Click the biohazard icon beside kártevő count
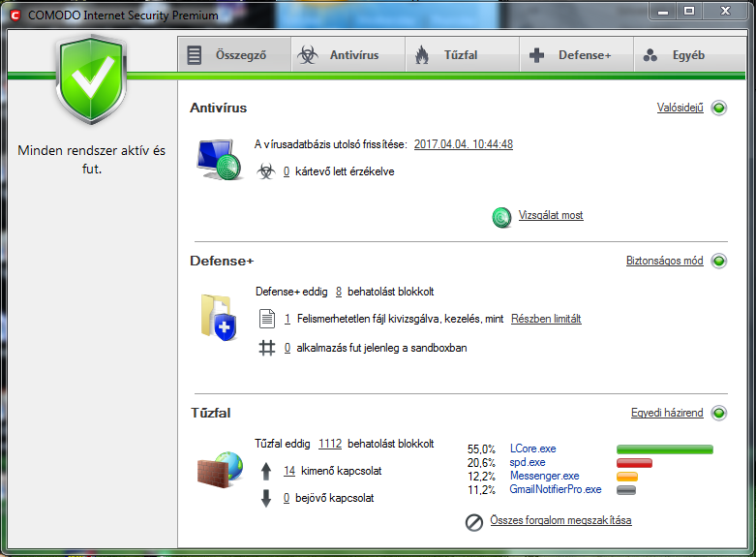The height and width of the screenshot is (557, 756). [265, 171]
